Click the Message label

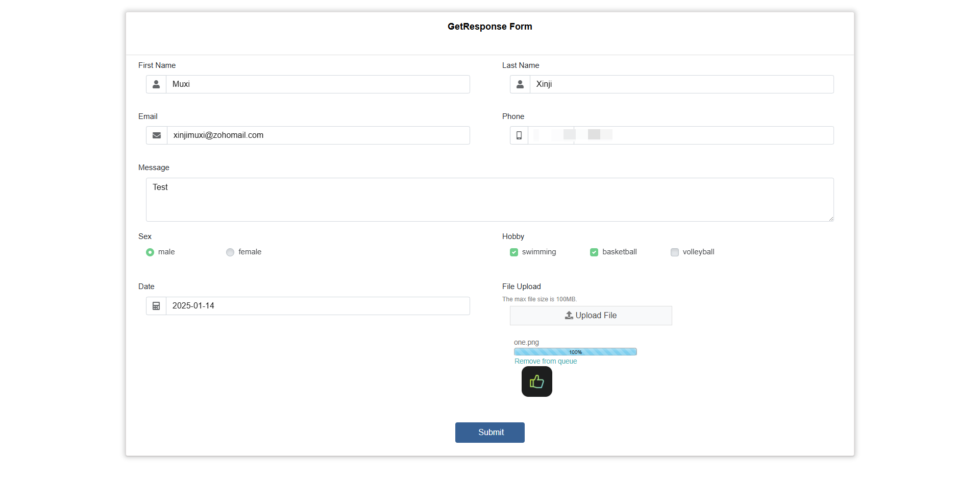click(154, 168)
